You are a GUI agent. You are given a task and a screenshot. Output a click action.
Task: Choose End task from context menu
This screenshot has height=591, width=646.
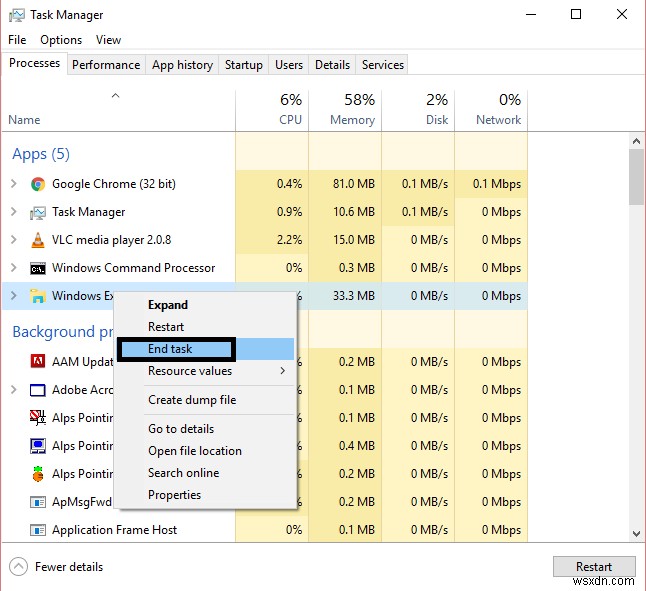coord(171,349)
